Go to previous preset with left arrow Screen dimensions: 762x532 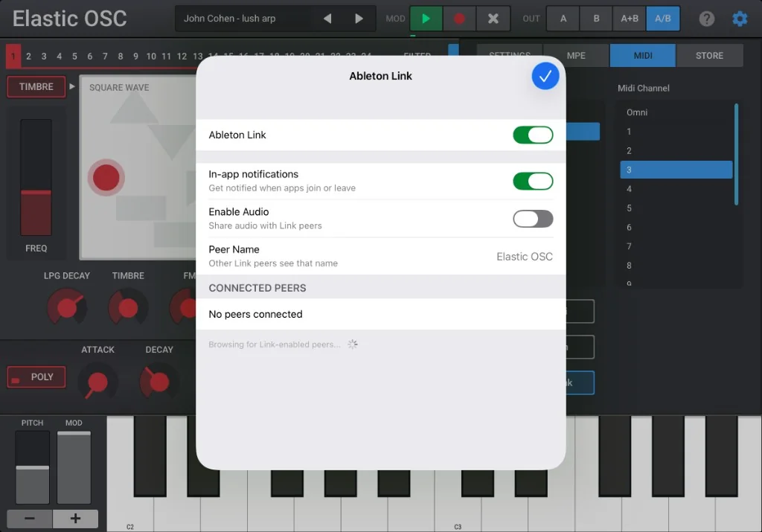[x=327, y=19]
